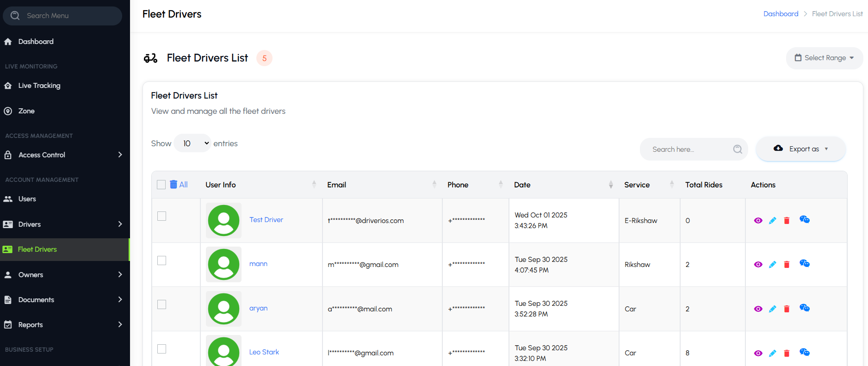Viewport: 868px width, 366px height.
Task: Open the Leo Stark driver name link
Action: (264, 352)
